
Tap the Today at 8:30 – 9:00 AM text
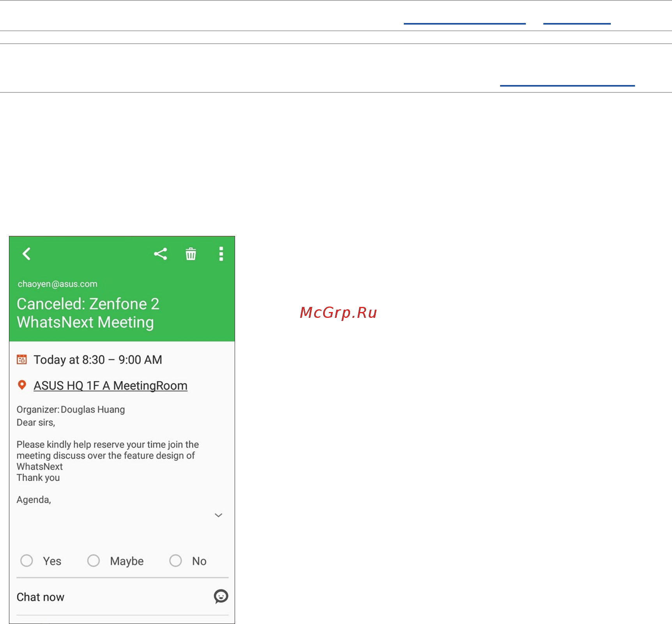pyautogui.click(x=98, y=360)
